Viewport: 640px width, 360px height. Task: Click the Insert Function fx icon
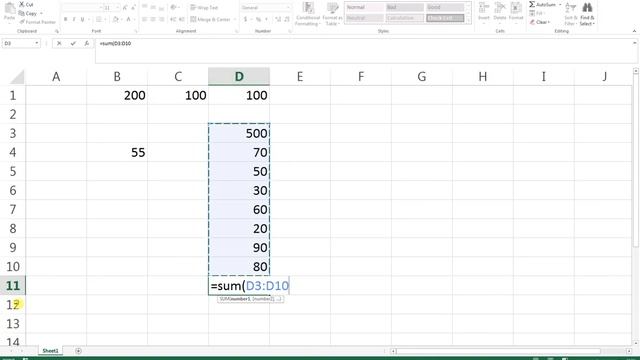tap(87, 43)
